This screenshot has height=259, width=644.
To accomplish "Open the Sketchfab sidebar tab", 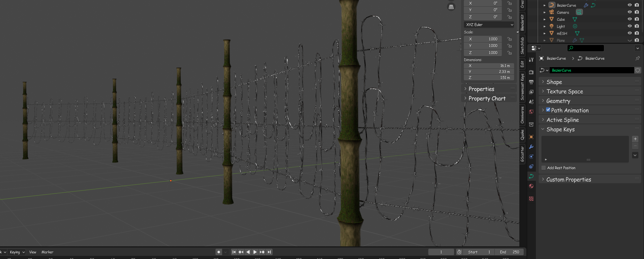I will click(522, 46).
